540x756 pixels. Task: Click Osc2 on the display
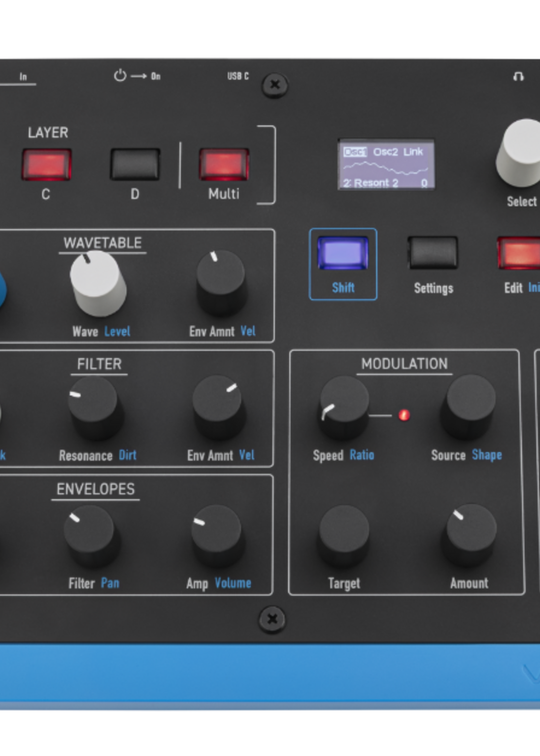[x=385, y=152]
